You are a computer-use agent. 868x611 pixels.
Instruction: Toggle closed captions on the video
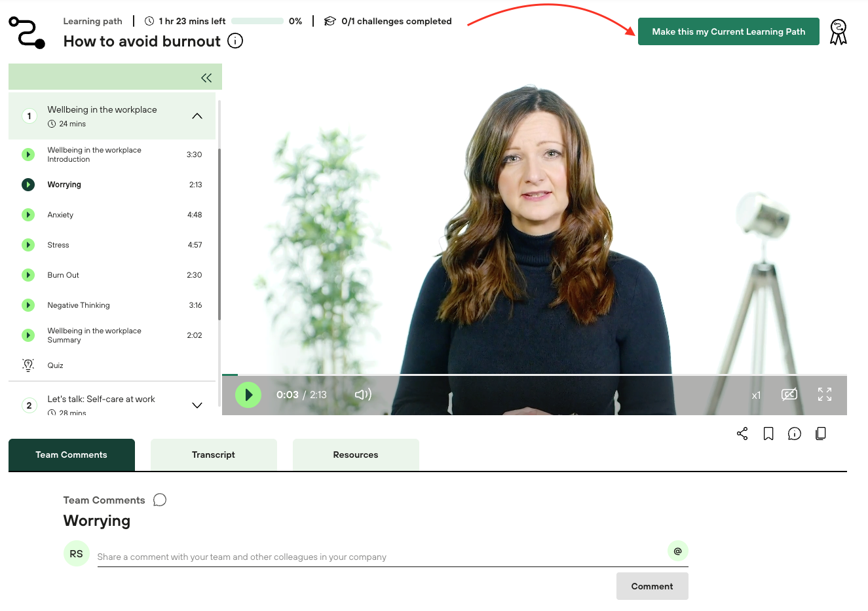(x=789, y=394)
